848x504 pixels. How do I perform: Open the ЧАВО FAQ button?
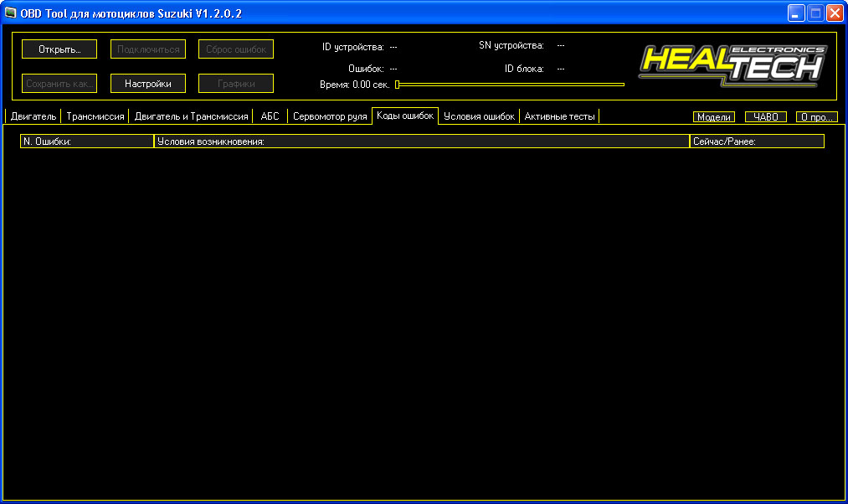coord(766,117)
